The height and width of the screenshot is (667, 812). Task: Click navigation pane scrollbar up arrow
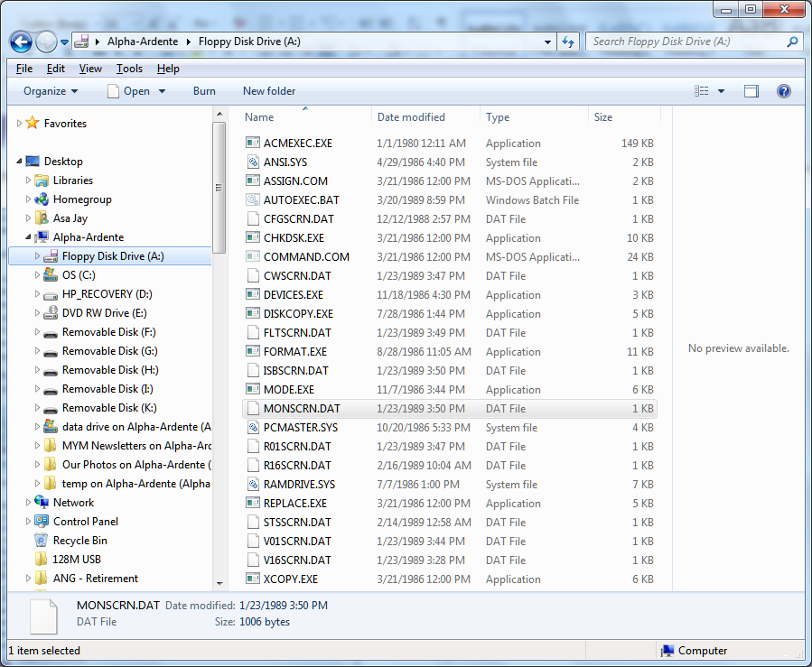219,114
